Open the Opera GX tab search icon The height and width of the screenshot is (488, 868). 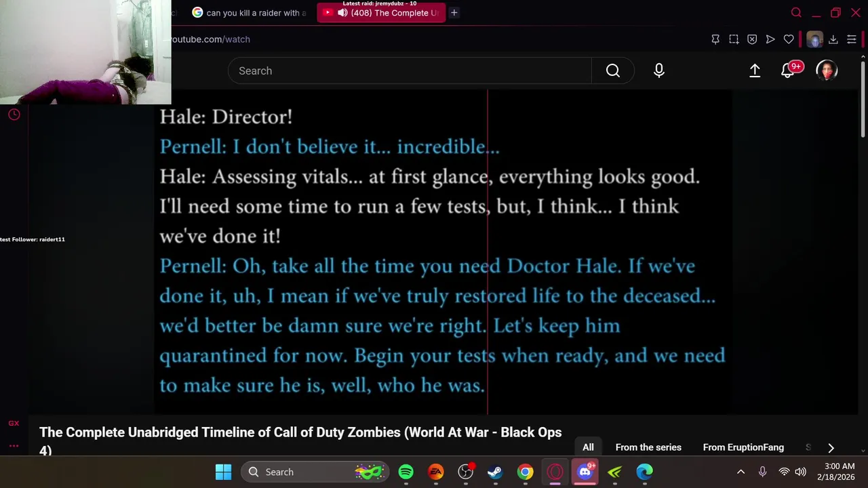click(796, 13)
